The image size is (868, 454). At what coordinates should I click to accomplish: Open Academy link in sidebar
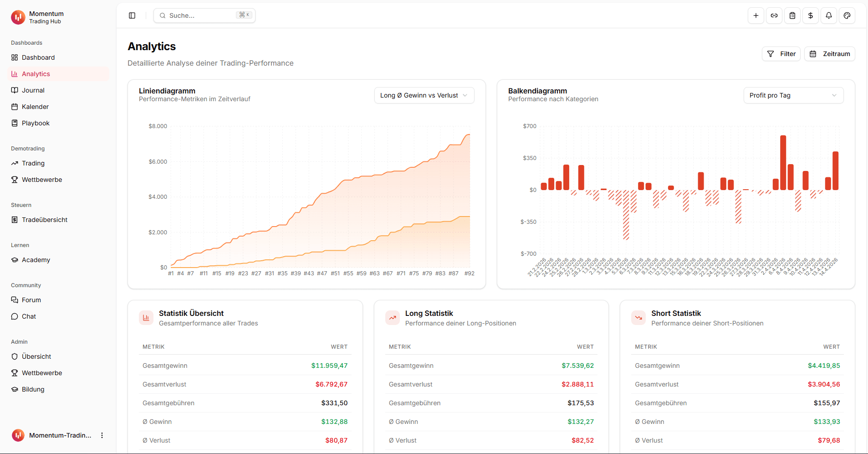[x=58, y=260]
